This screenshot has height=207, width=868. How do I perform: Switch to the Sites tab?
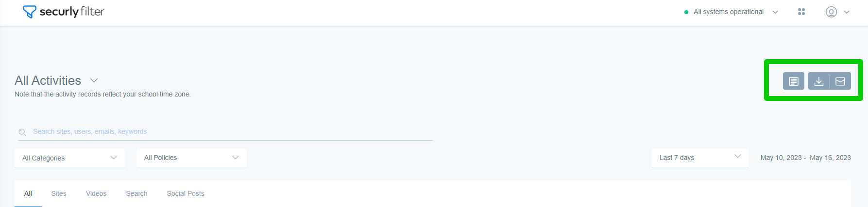pyautogui.click(x=59, y=193)
